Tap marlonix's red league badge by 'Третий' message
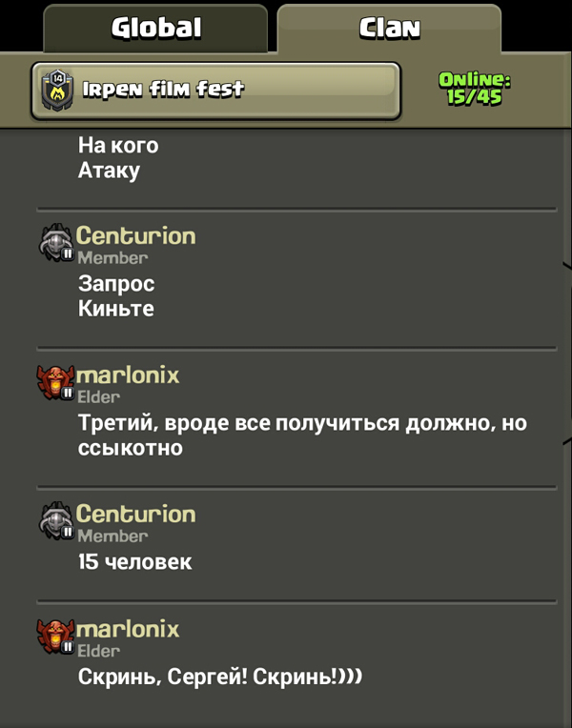Viewport: 572px width, 728px height. point(55,382)
